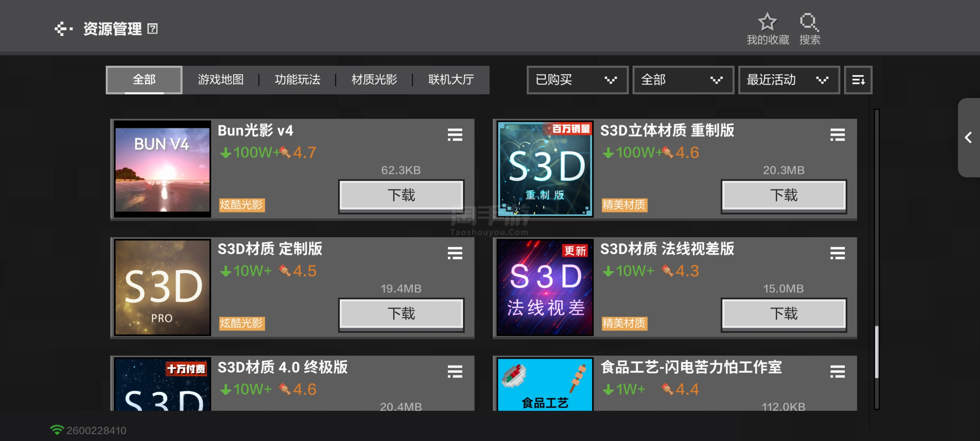Screen dimensions: 980x441
Task: Open the menu icon on S3D材质 法线视差版
Action: (x=837, y=253)
